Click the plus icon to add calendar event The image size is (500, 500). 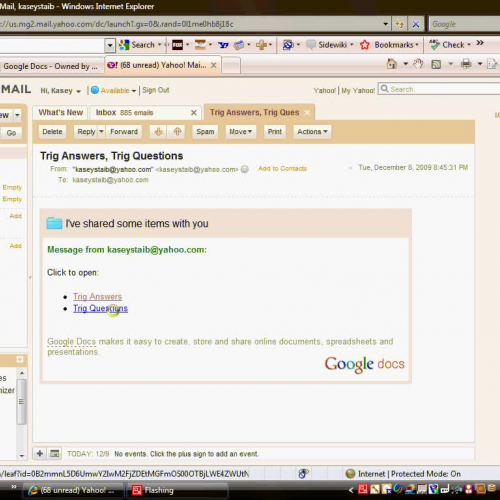[40, 453]
